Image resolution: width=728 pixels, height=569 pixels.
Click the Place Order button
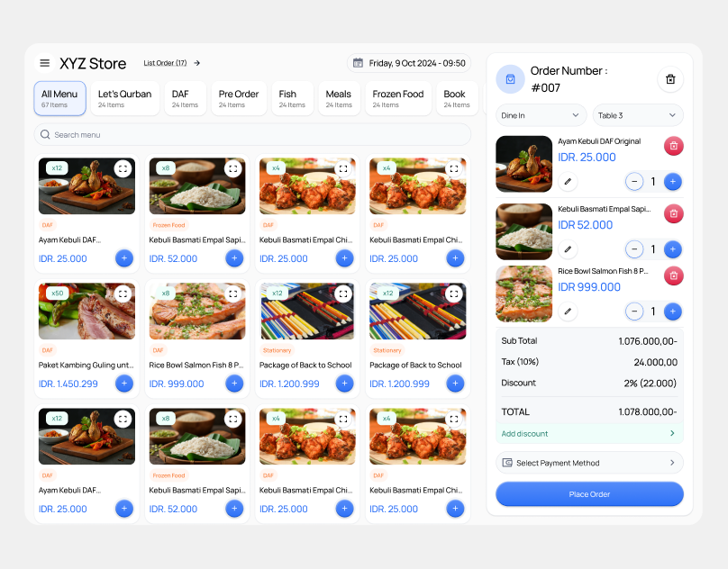[x=589, y=493]
